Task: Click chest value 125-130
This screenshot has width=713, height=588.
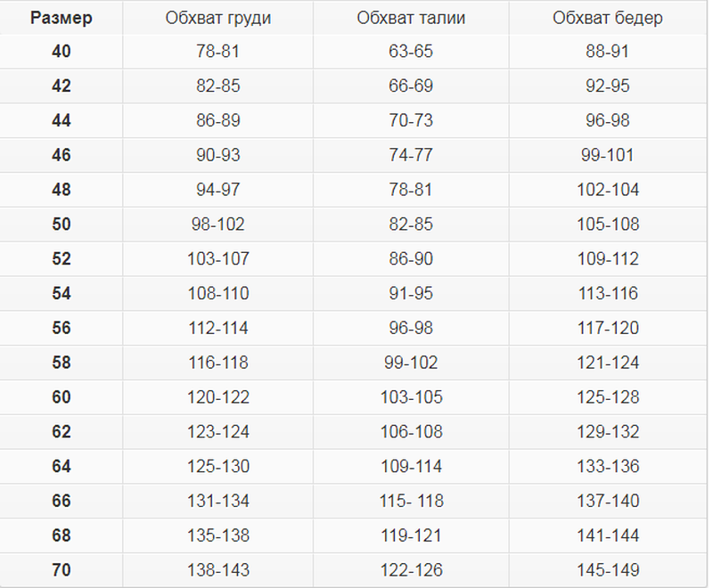Action: 218,466
